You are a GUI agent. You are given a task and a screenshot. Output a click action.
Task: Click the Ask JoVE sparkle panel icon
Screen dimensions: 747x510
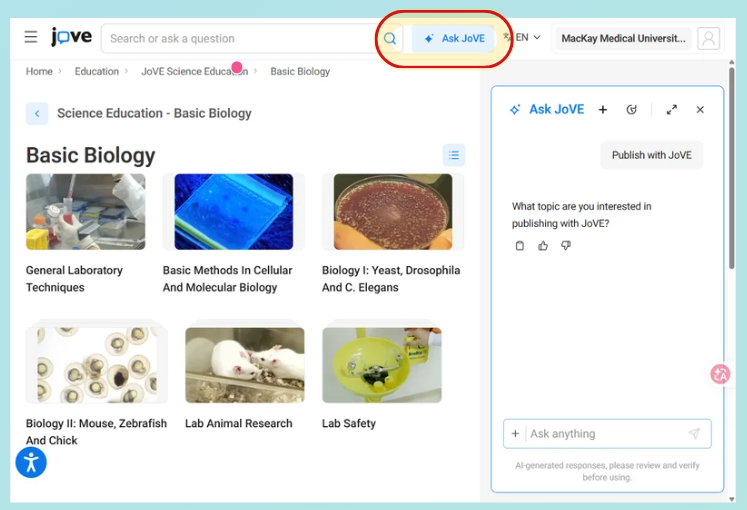tap(515, 110)
